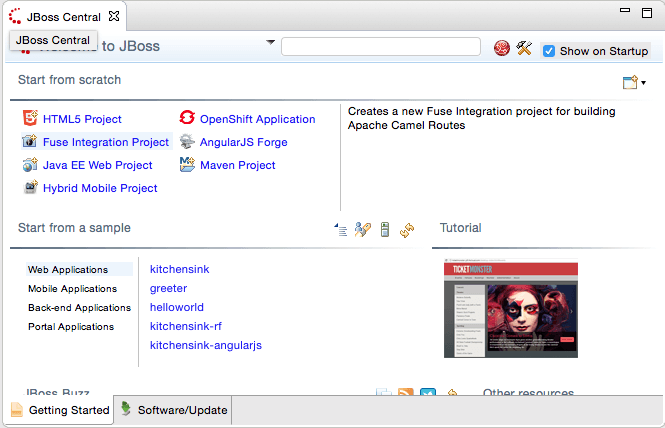Click the server runtime icon in samples header
665x428 pixels.
(385, 230)
